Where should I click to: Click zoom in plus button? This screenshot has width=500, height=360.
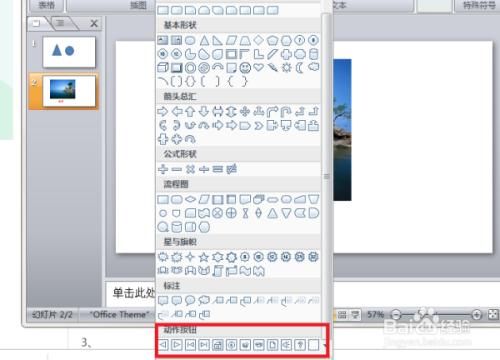(x=477, y=314)
